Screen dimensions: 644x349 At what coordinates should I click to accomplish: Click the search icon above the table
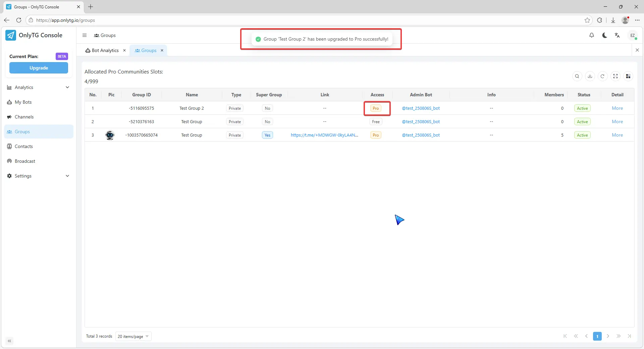pos(577,76)
